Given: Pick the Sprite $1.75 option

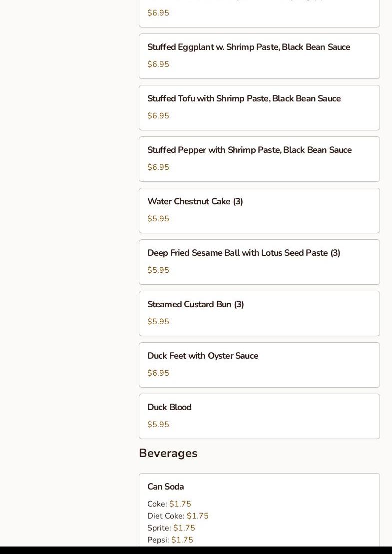Looking at the screenshot, I should coord(171,528).
